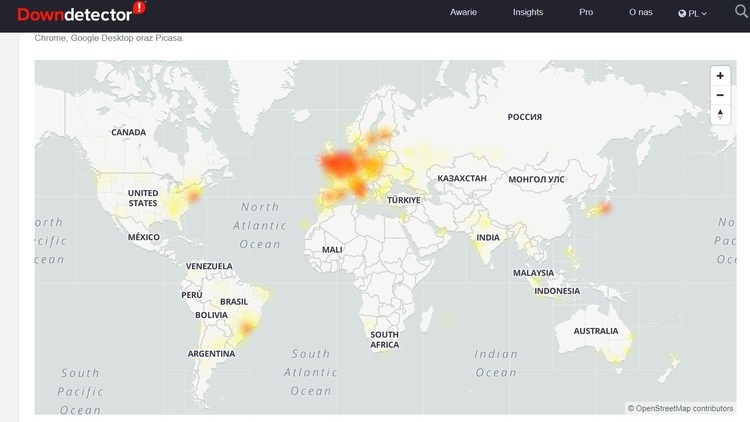Click the MÉXICO map label
This screenshot has width=750, height=422.
(143, 237)
